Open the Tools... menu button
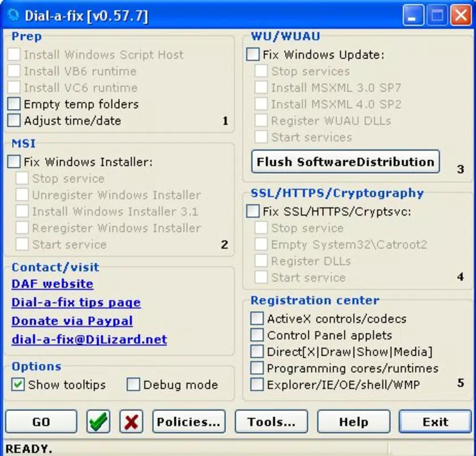This screenshot has width=476, height=456. click(272, 421)
